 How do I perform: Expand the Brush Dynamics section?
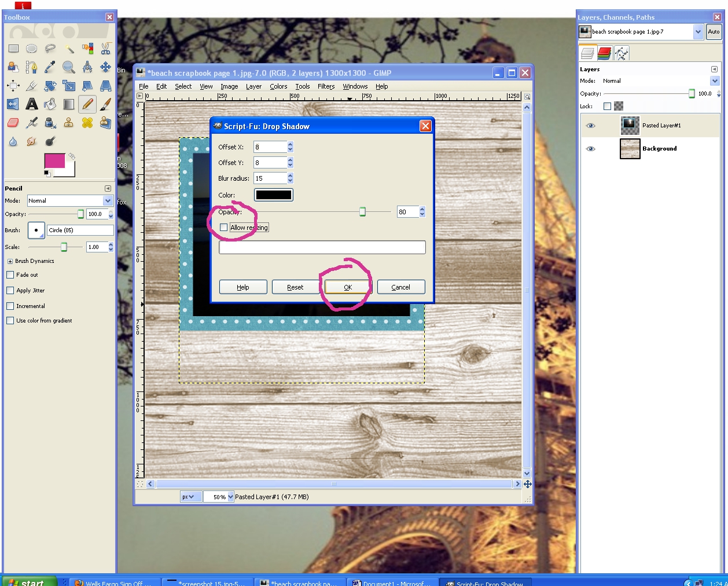[10, 261]
